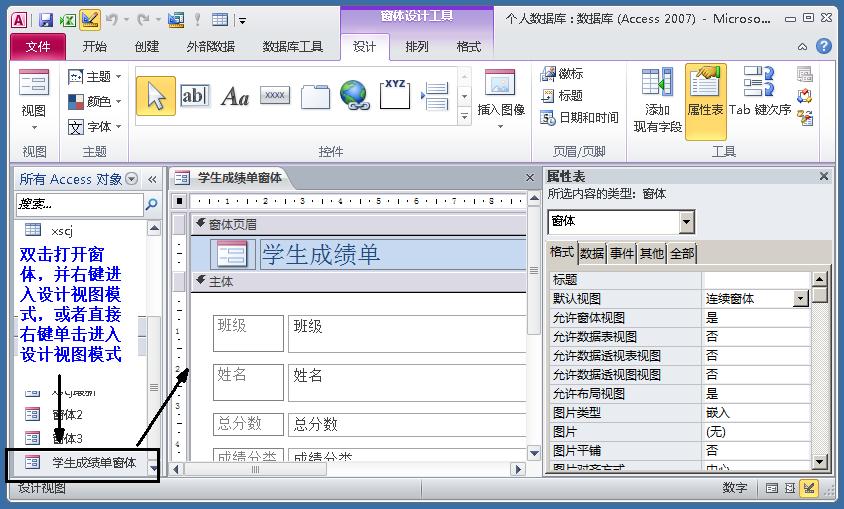Switch to the 创建 (Create) ribbon tab

pyautogui.click(x=146, y=47)
